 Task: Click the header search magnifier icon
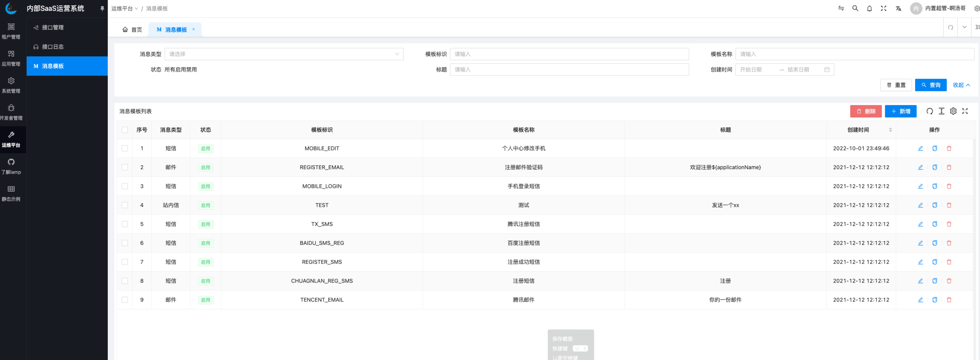tap(855, 8)
